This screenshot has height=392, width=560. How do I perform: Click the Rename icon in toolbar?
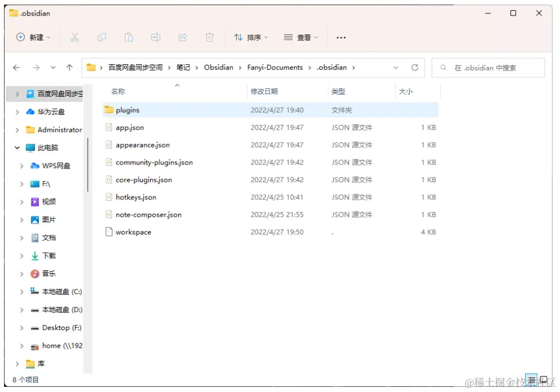click(156, 37)
